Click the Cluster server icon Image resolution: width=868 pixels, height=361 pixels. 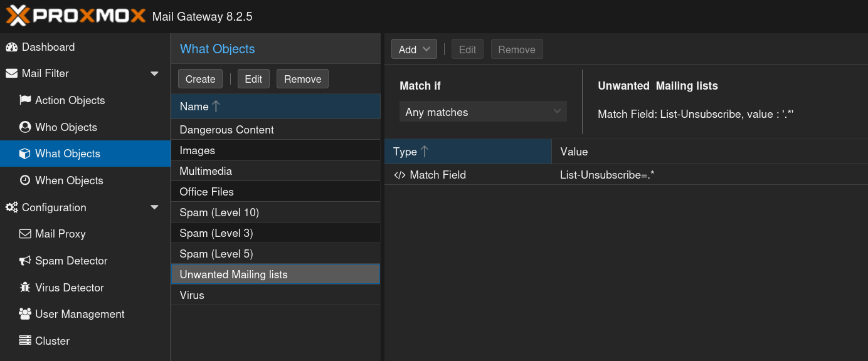25,341
